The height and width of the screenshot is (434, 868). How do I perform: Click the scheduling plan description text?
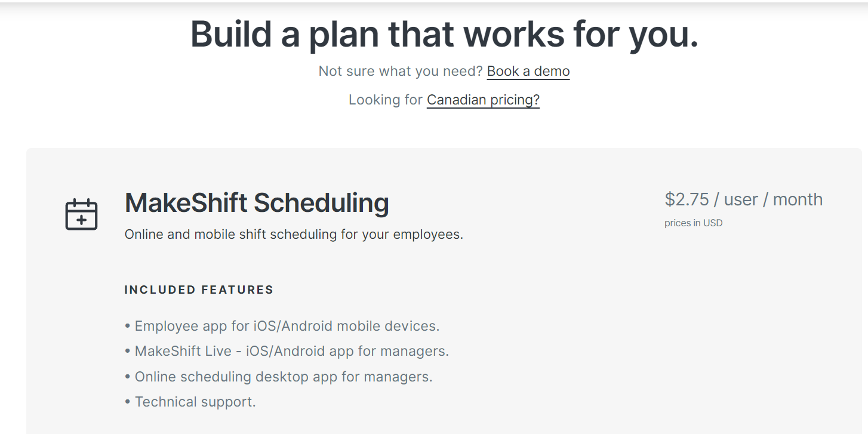293,233
